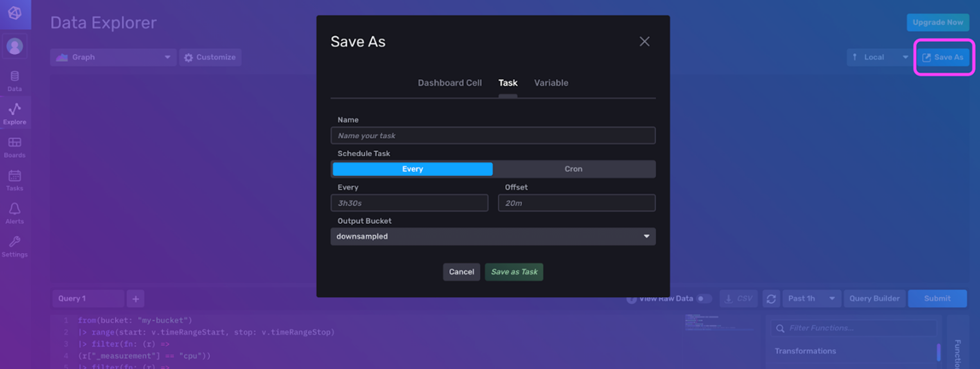980x369 pixels.
Task: Select Cron schedule option
Action: point(574,169)
